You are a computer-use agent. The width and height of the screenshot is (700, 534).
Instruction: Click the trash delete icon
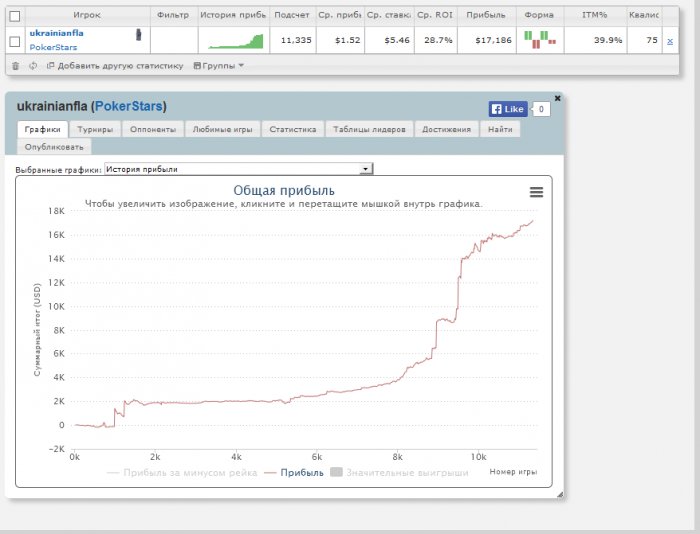15,66
